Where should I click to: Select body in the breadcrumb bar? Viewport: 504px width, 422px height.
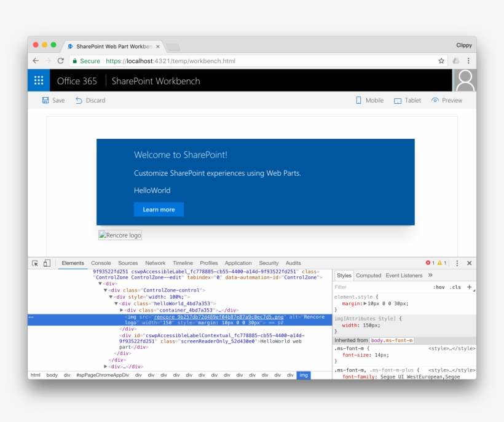tap(52, 375)
